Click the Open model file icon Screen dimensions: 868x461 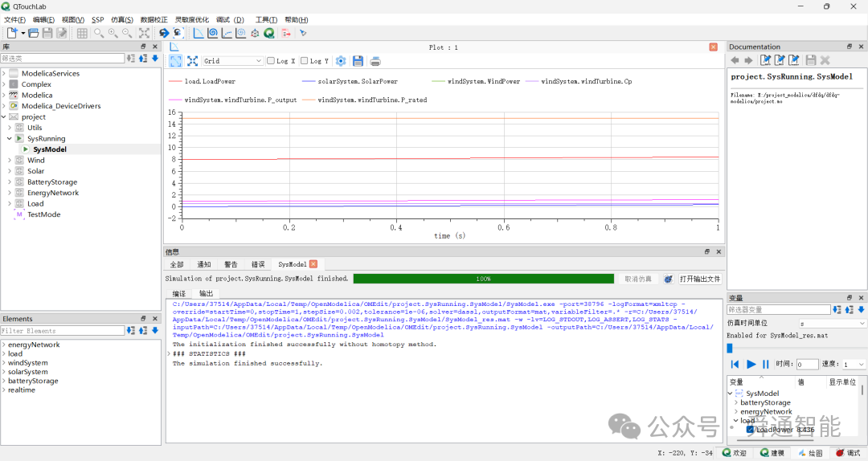(x=33, y=33)
